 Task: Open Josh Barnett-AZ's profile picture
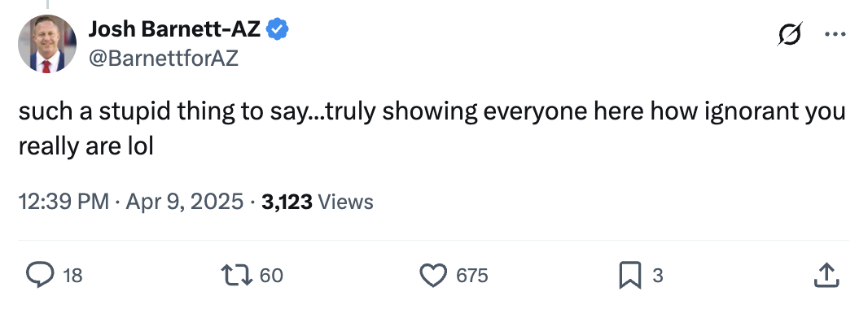[47, 44]
